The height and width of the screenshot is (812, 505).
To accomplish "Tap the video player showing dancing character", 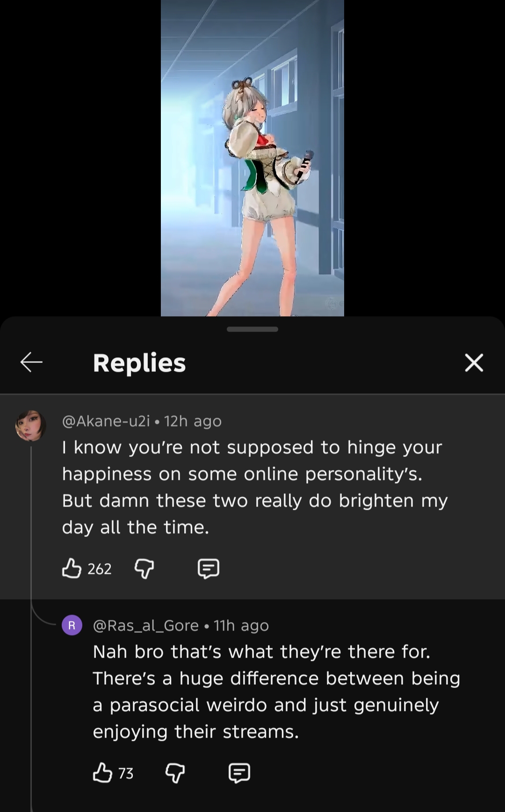I will point(252,158).
